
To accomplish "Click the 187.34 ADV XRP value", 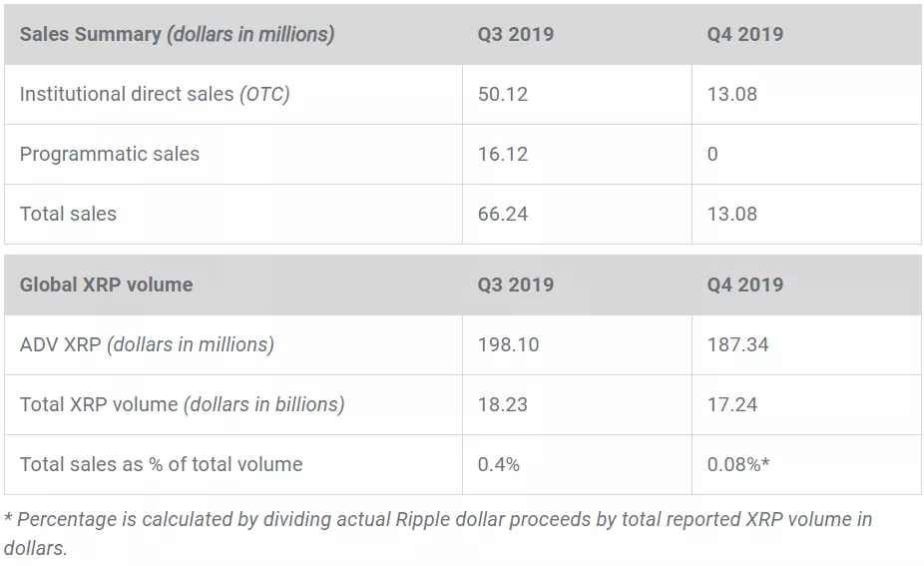I will [x=737, y=344].
